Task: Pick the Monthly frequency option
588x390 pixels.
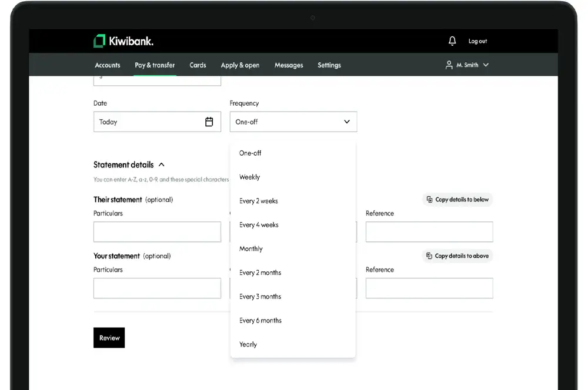Action: (x=251, y=249)
